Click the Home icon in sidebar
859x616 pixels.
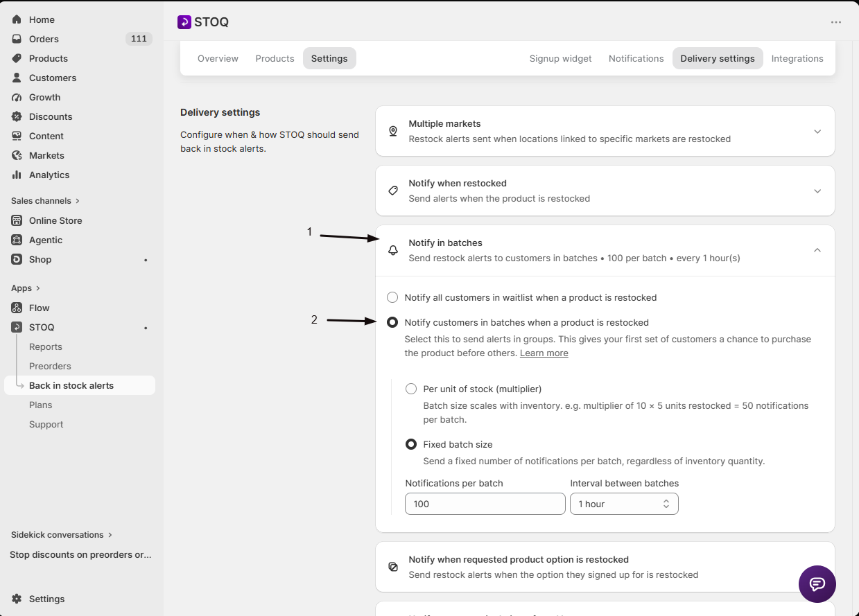coord(17,19)
